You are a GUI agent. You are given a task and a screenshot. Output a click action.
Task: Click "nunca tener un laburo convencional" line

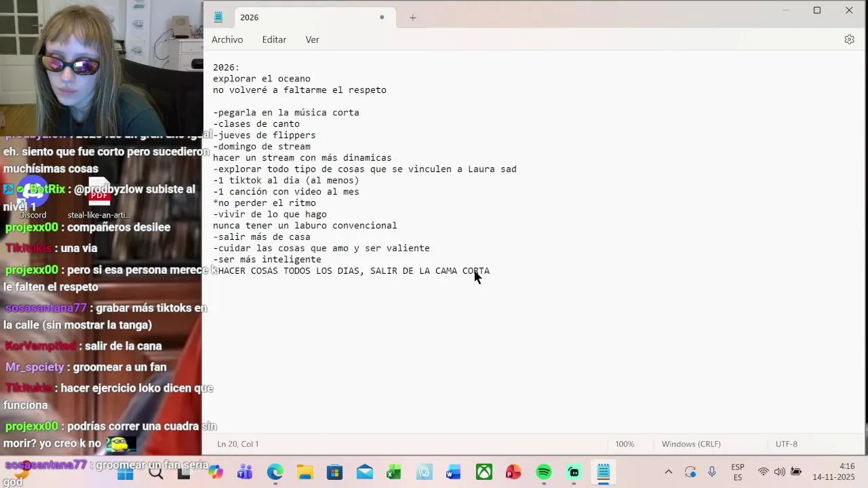(305, 226)
